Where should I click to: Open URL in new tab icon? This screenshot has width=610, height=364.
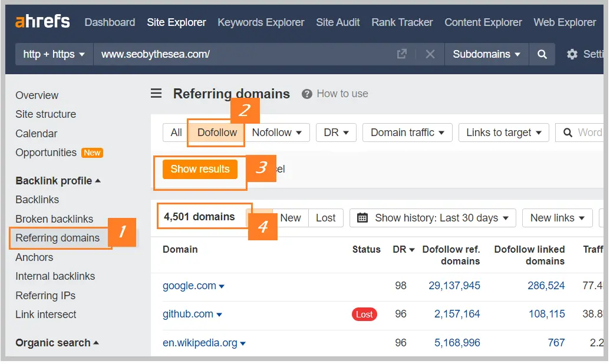(401, 54)
